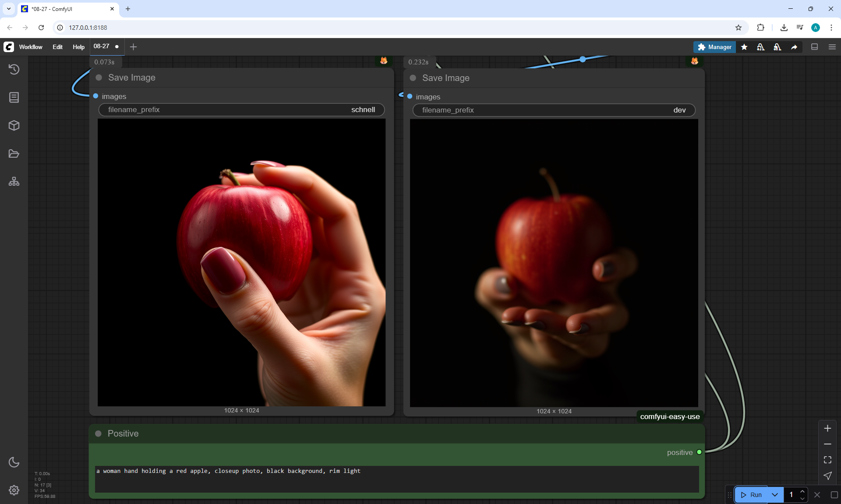Collapse the schnell Save Image node dot
841x504 pixels.
point(99,78)
